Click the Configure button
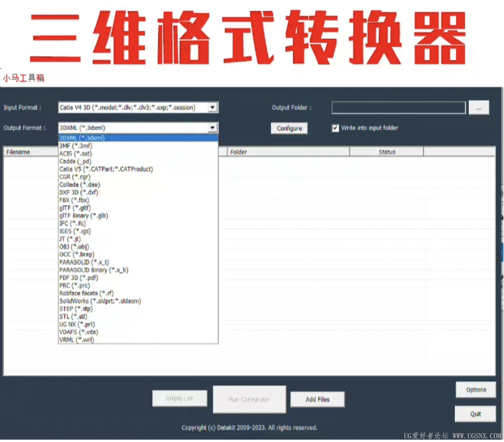Image resolution: width=504 pixels, height=442 pixels. point(289,128)
